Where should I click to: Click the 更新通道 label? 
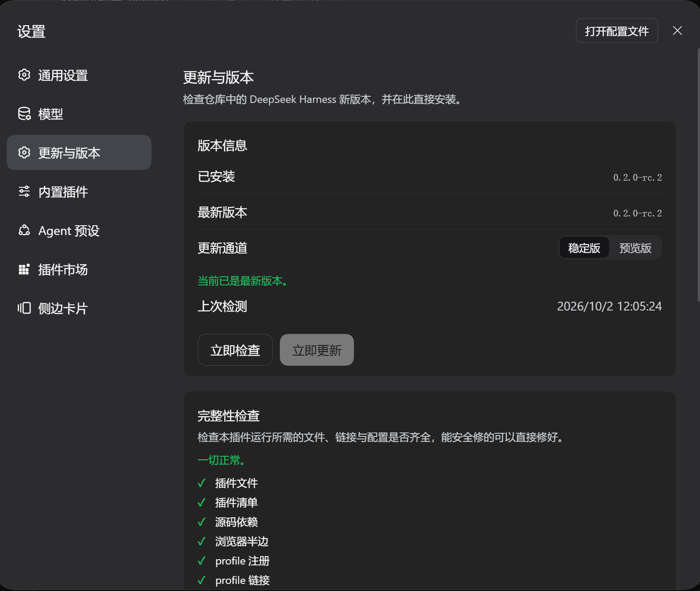(222, 248)
